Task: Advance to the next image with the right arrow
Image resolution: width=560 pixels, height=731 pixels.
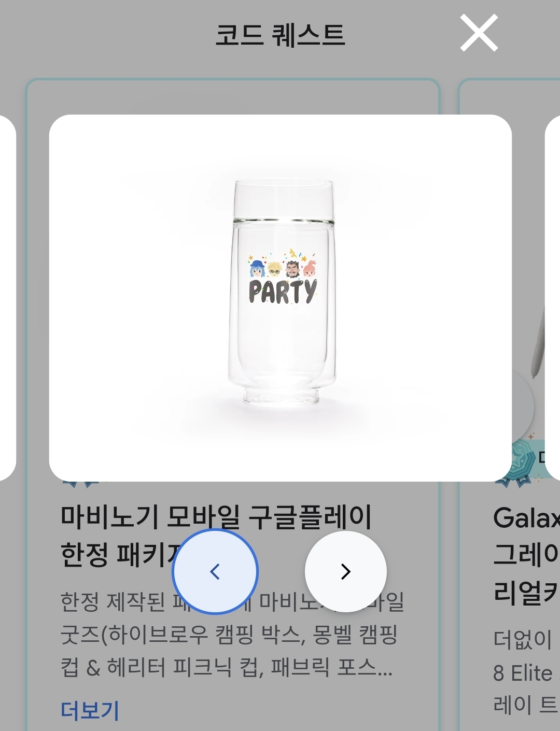Action: [346, 571]
